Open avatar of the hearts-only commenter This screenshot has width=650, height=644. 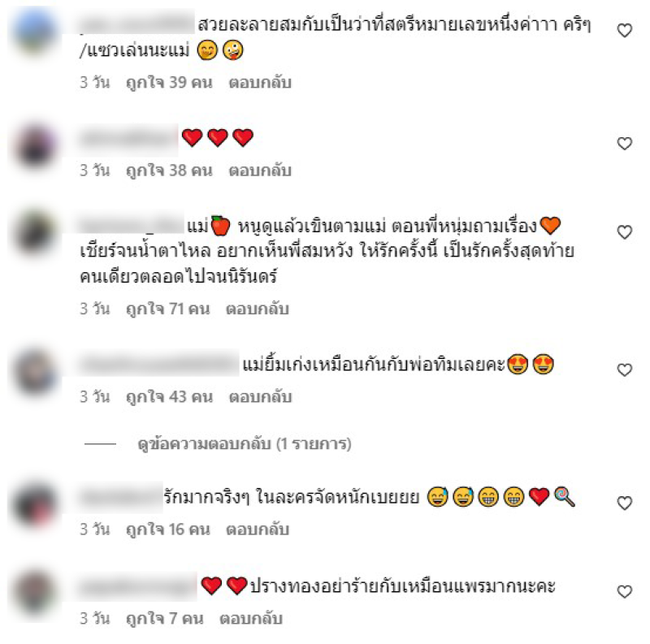pyautogui.click(x=35, y=146)
